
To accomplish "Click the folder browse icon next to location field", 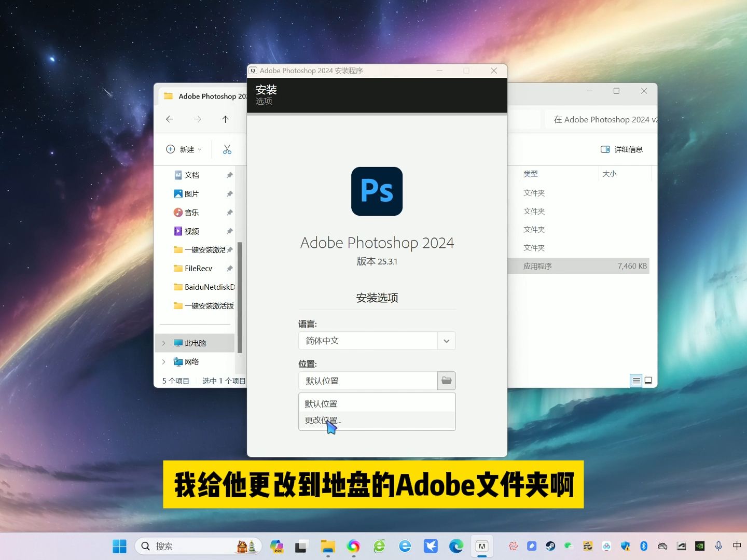I will 446,381.
